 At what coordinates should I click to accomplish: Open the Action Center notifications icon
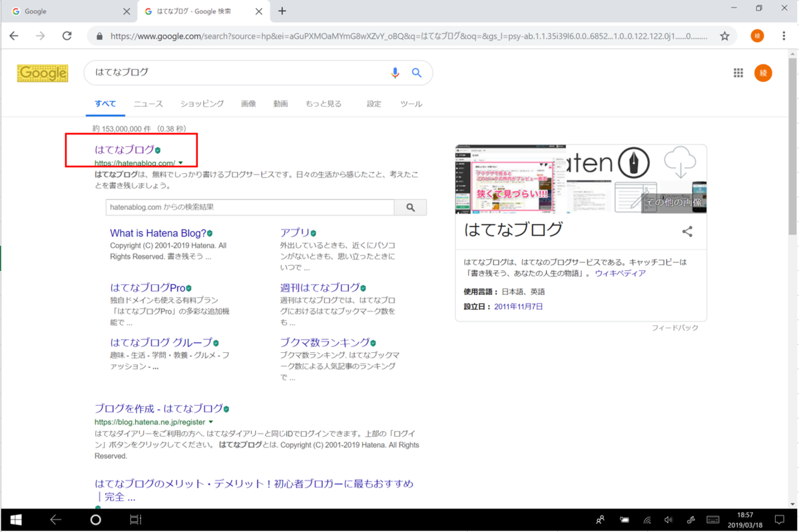pos(780,520)
